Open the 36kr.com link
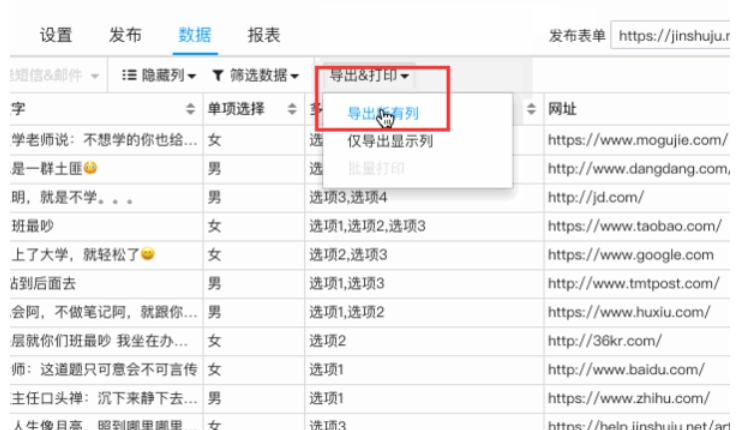 (x=604, y=341)
